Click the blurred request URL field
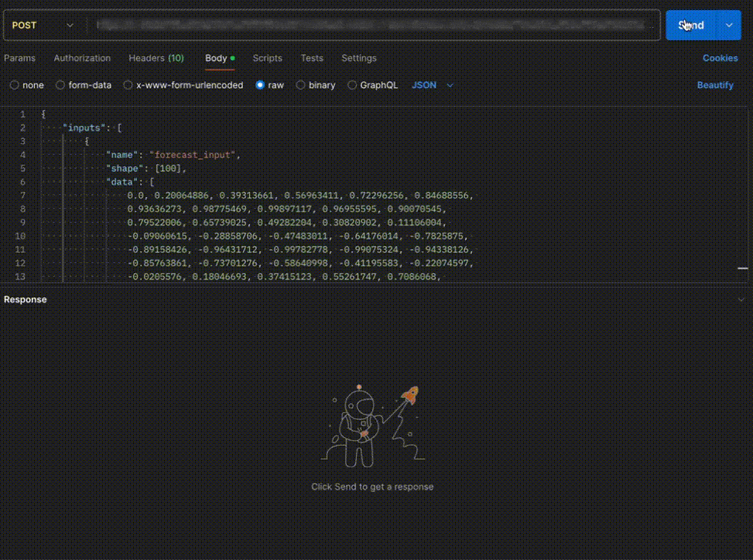The image size is (753, 560). pos(372,25)
